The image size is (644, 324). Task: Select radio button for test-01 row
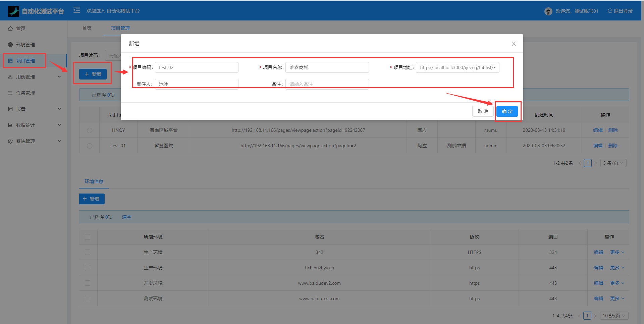(x=90, y=146)
